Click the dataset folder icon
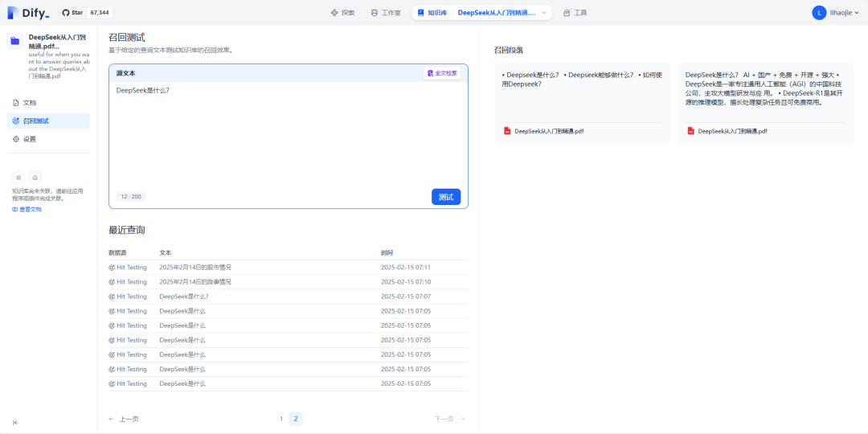 pyautogui.click(x=15, y=41)
